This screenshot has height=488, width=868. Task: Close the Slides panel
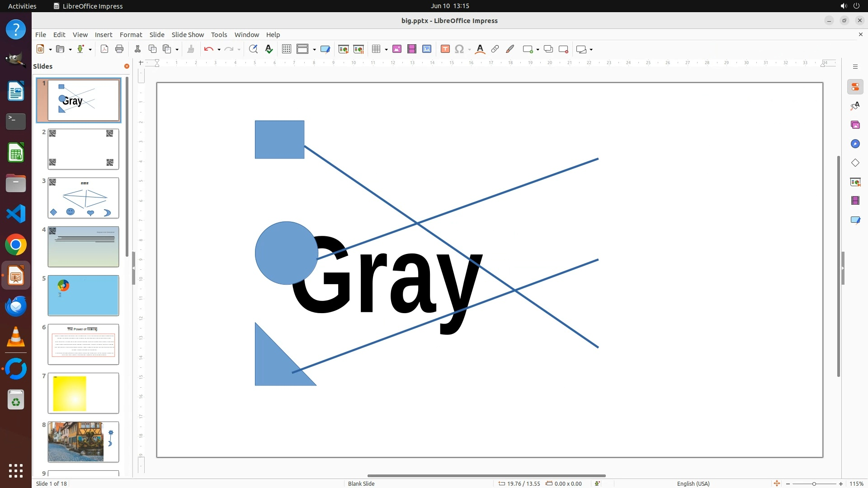(x=127, y=66)
